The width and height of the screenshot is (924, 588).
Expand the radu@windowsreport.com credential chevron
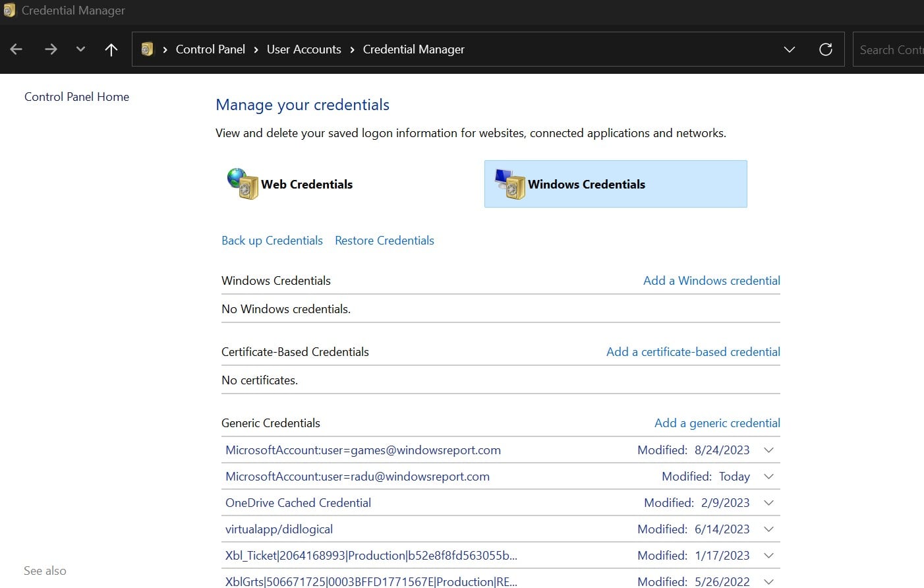pos(768,477)
